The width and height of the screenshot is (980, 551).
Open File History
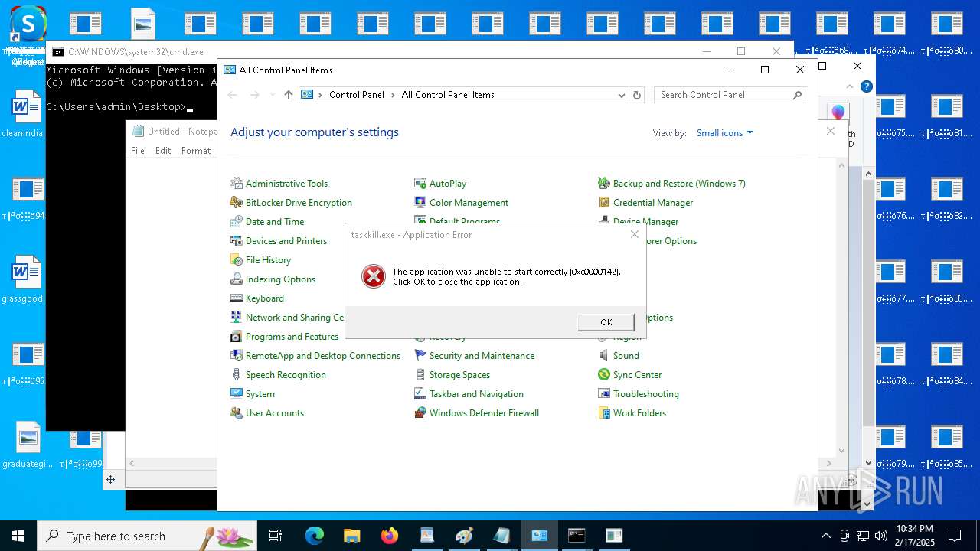[268, 260]
